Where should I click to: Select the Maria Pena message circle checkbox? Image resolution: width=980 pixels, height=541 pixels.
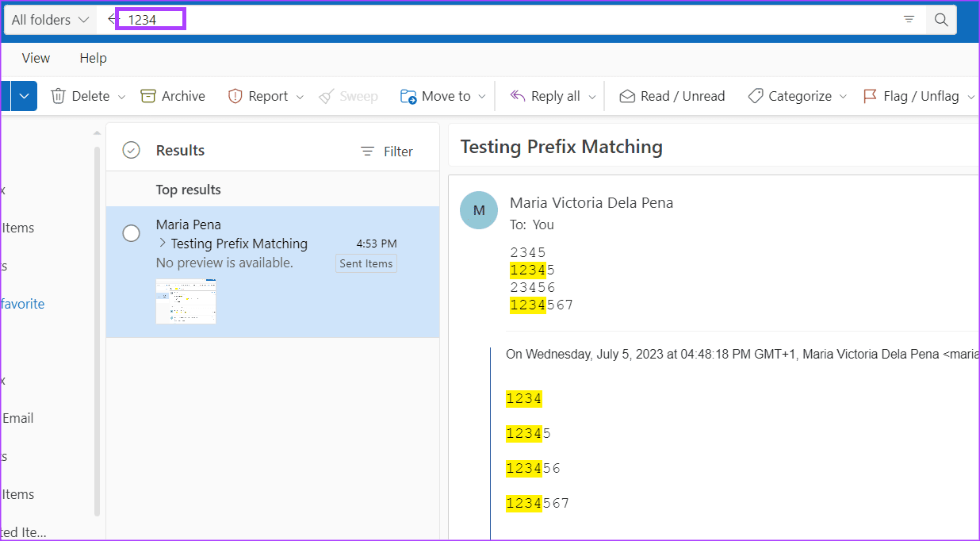[x=132, y=233]
